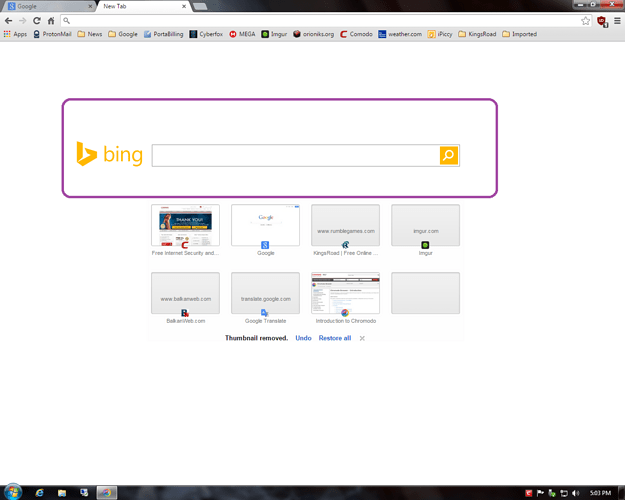Viewport: 625px width, 500px height.
Task: Expand the Imported bookmark folder
Action: (x=520, y=34)
